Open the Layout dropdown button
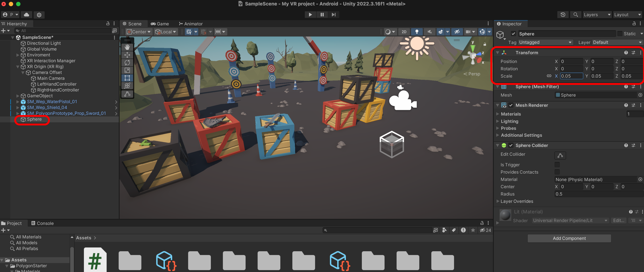Image resolution: width=644 pixels, height=272 pixels. [x=628, y=15]
